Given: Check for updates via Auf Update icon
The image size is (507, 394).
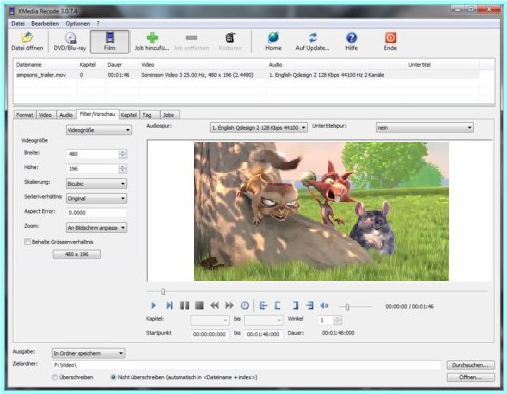Looking at the screenshot, I should (x=312, y=38).
